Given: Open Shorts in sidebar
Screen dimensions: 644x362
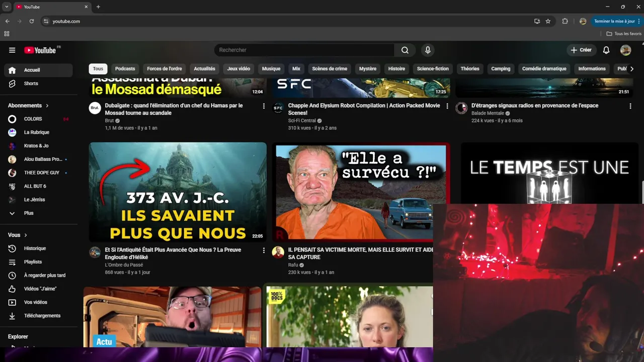Looking at the screenshot, I should (x=38, y=83).
